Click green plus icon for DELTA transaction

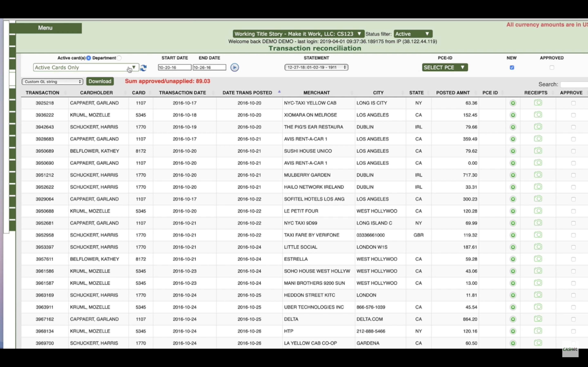tap(513, 319)
